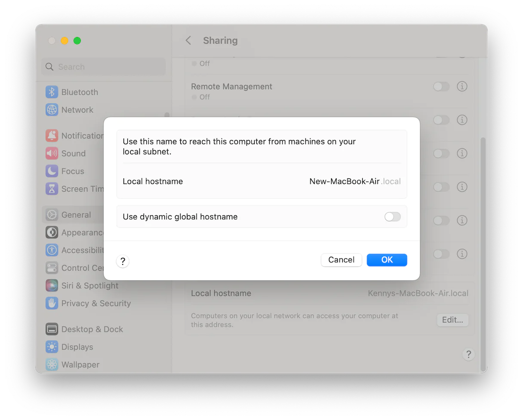Go back from Sharing pane
This screenshot has width=523, height=420.
[188, 40]
